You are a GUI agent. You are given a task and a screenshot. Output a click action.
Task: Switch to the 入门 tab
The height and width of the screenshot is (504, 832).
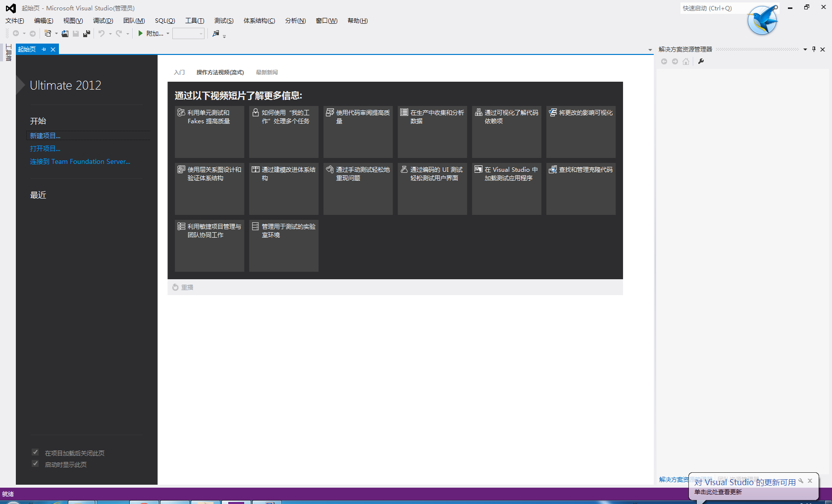179,72
